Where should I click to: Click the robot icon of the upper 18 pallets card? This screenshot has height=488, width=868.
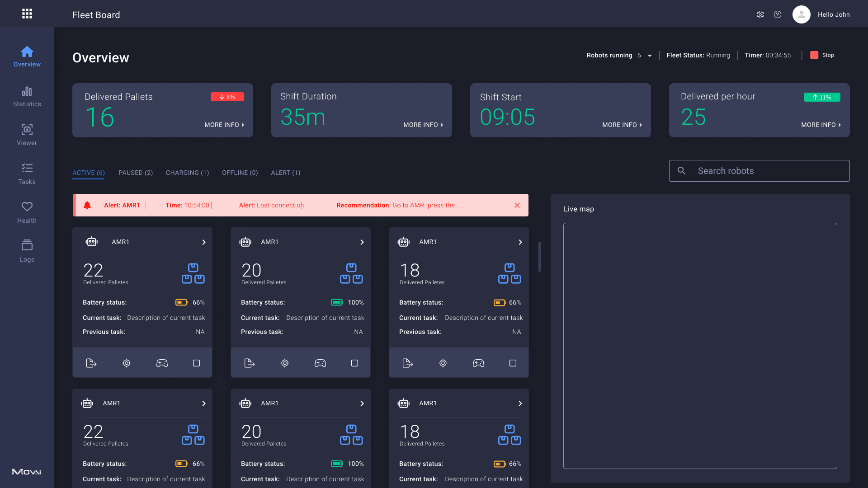pyautogui.click(x=404, y=242)
